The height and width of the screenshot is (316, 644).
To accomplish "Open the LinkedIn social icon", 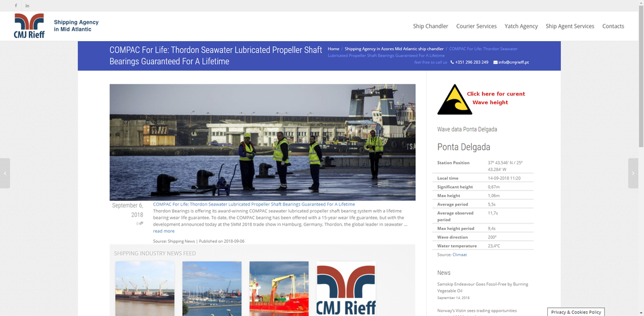I will [x=28, y=6].
